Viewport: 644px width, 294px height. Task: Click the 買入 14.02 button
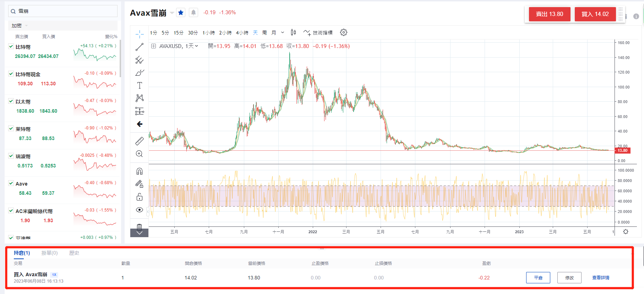tap(595, 14)
